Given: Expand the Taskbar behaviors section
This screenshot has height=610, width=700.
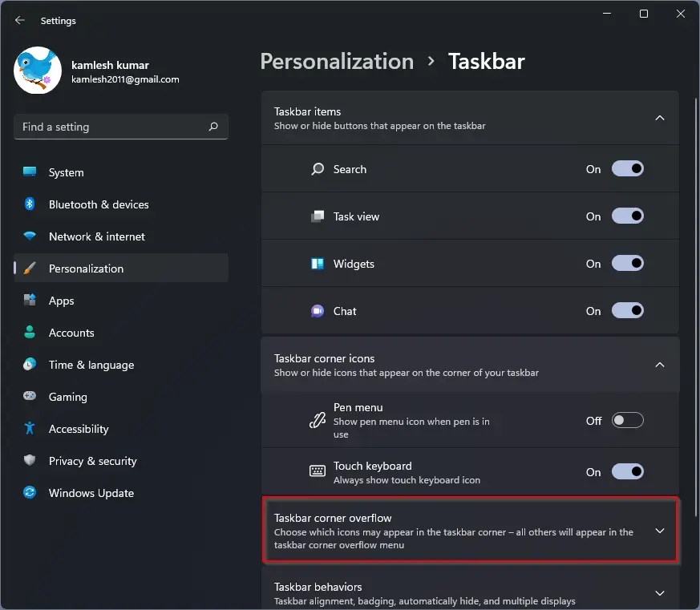Looking at the screenshot, I should (659, 592).
